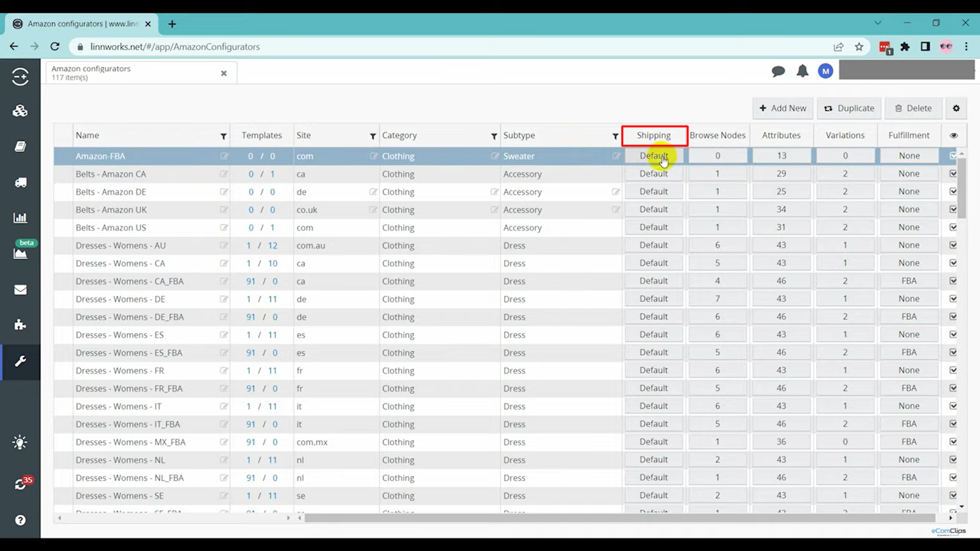Toggle the checkbox for Dresses - Womens - ES row
This screenshot has height=551, width=980.
point(953,334)
